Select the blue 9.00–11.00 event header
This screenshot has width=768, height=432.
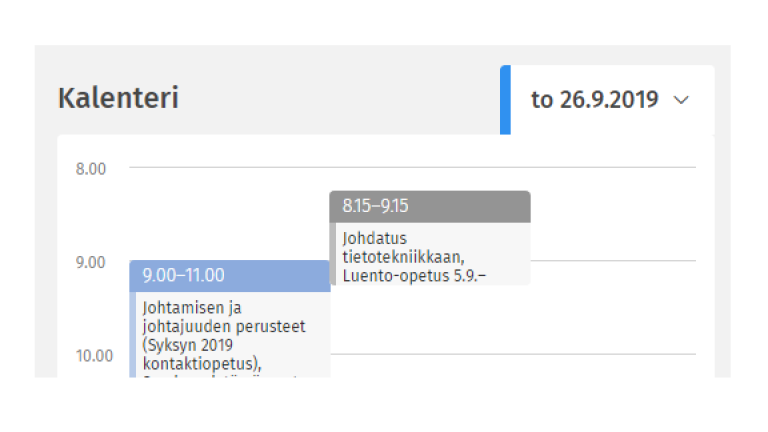(x=229, y=276)
